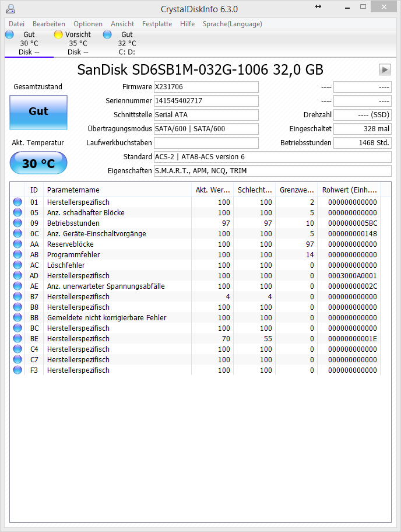Click the Standard field ACS-2

[x=273, y=157]
